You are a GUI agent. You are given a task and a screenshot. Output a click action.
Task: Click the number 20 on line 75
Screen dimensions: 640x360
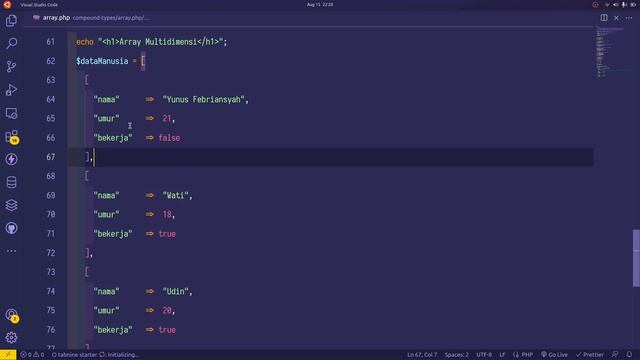point(167,311)
